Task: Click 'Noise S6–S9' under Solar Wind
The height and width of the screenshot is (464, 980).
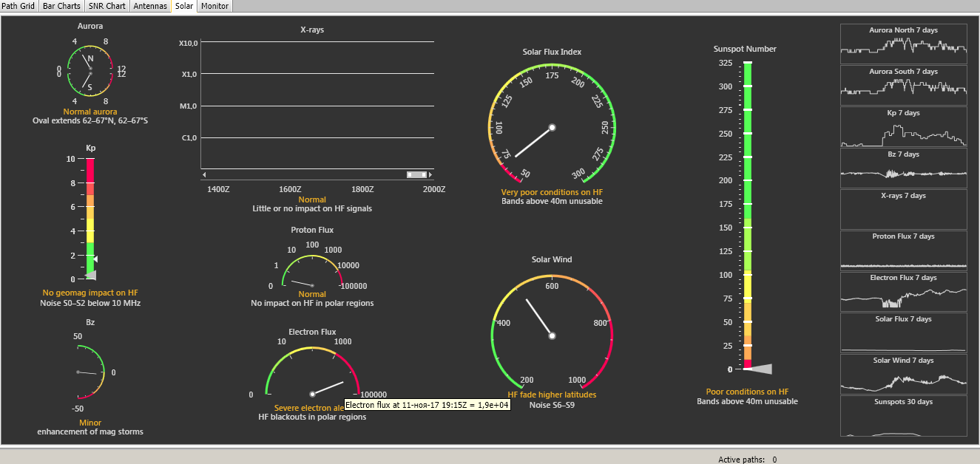Action: (x=552, y=405)
